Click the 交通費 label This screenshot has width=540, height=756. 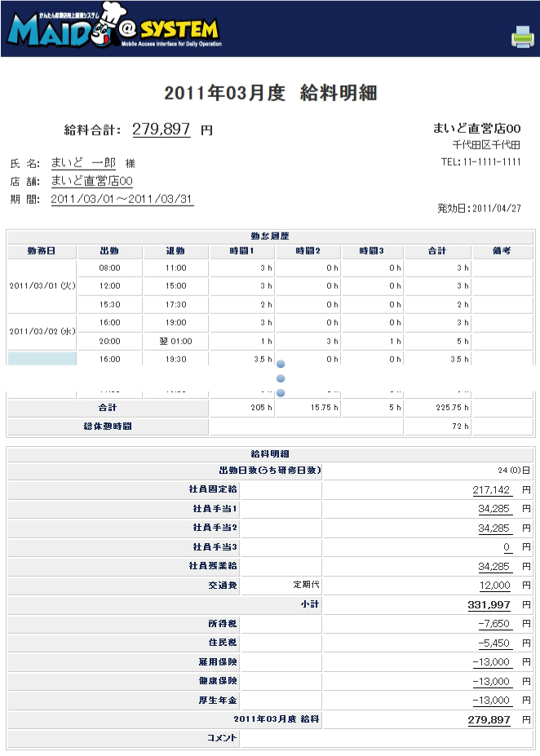pyautogui.click(x=223, y=586)
